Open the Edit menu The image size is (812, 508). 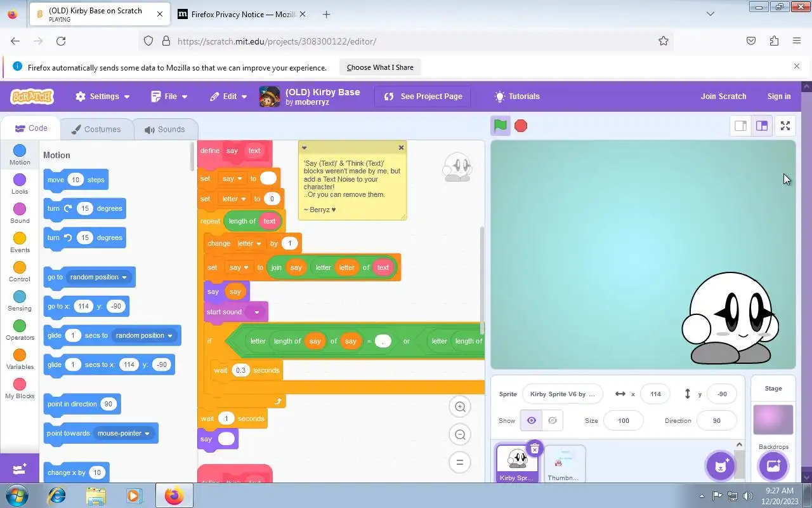[229, 97]
